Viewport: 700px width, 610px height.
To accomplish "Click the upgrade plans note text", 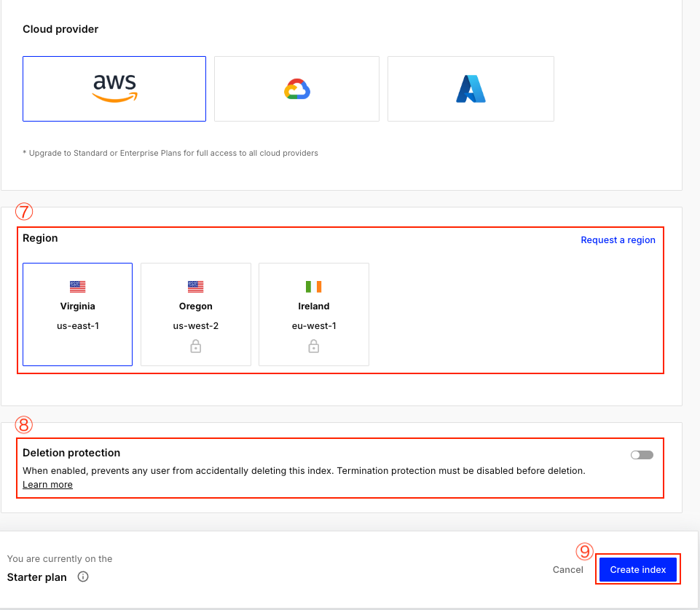I will tap(170, 154).
